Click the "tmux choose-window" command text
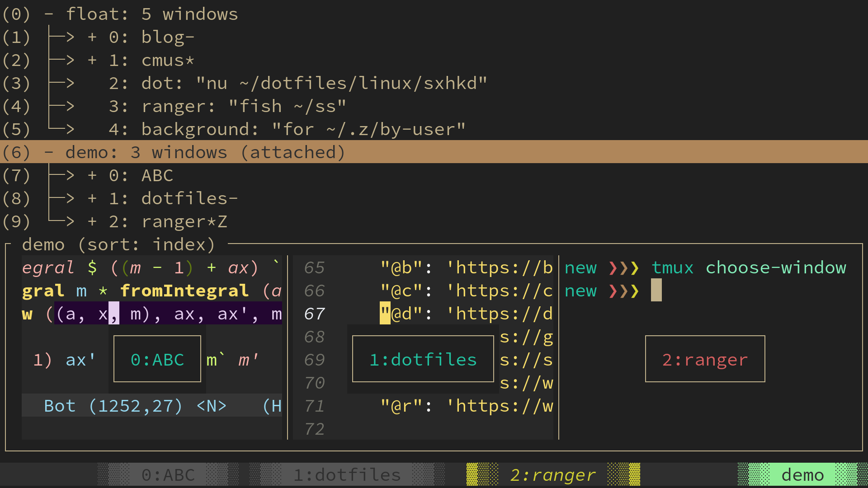Viewport: 868px width, 488px height. tap(749, 267)
